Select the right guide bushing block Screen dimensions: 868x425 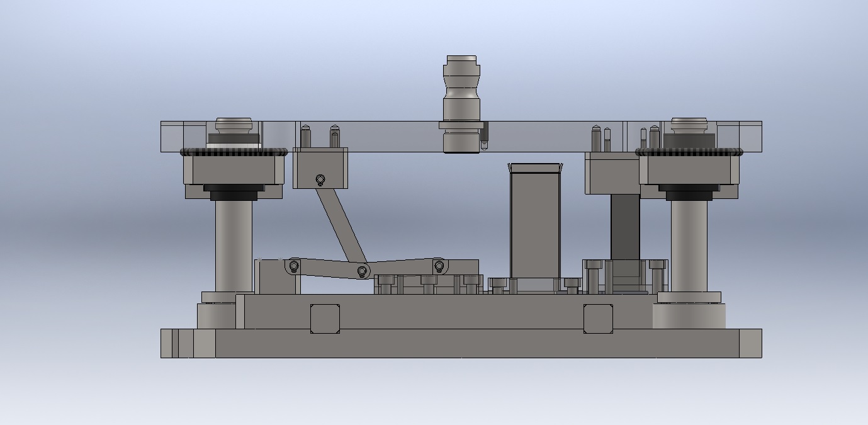click(x=689, y=170)
